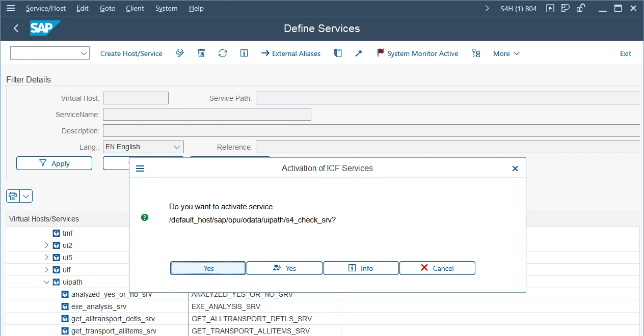Click the Reference input field
This screenshot has height=336, width=644.
pyautogui.click(x=448, y=147)
